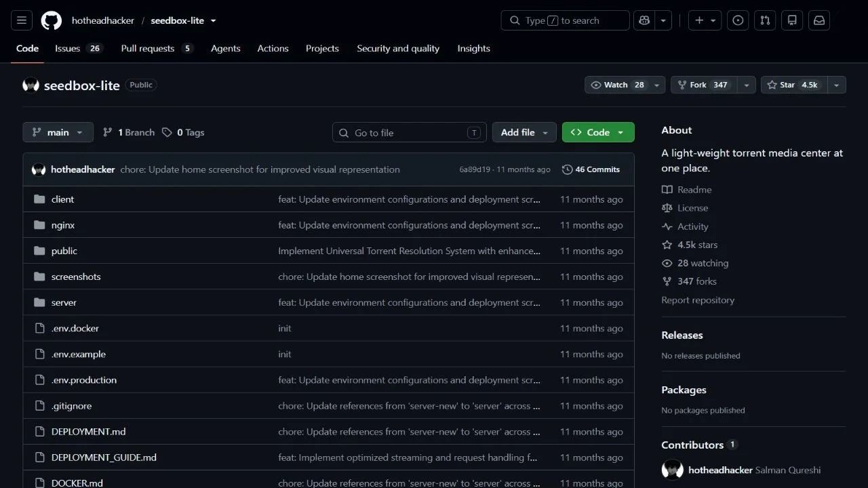The image size is (868, 488).
Task: View the 0 Tags link
Action: coord(183,132)
